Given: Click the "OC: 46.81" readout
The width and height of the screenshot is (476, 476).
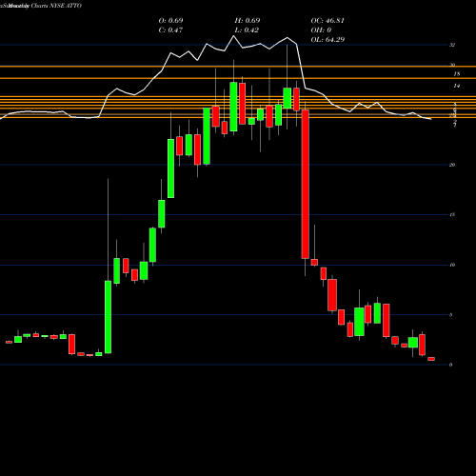Looking at the screenshot, I should [x=327, y=21].
